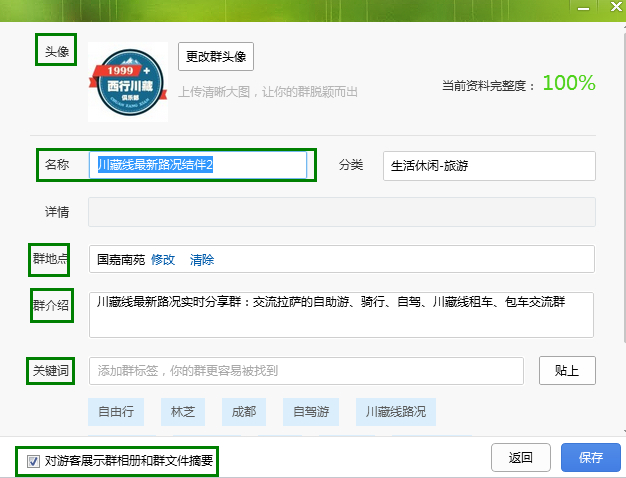Image resolution: width=626 pixels, height=478 pixels.
Task: Click 修改 link next to 国嘉南苑
Action: tap(163, 260)
